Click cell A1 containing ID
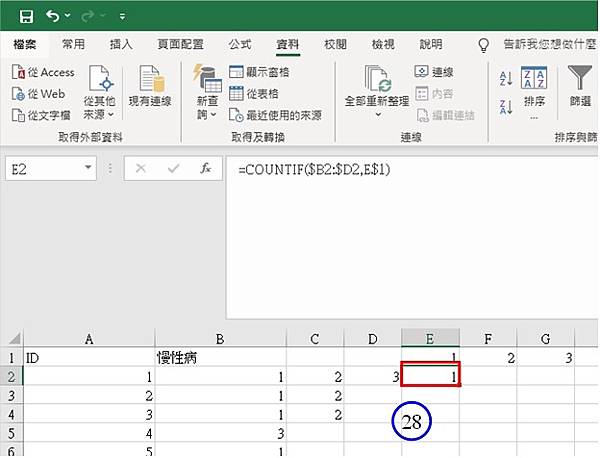This screenshot has width=600, height=458. 89,358
